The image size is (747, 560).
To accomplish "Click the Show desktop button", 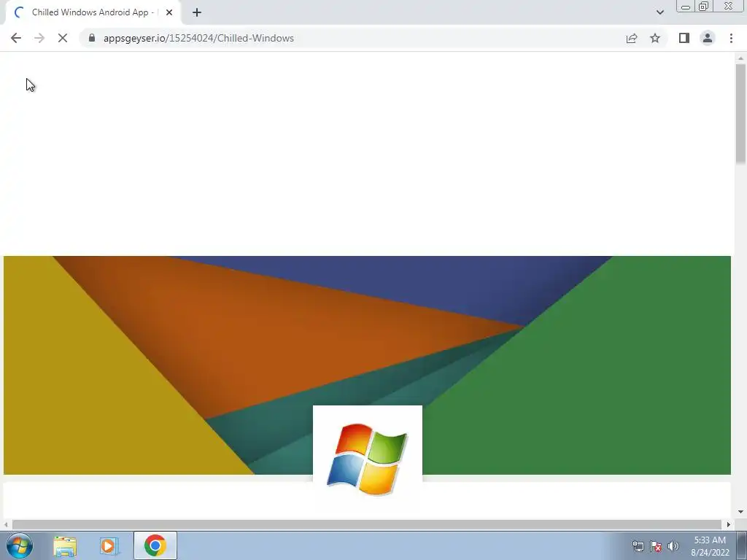I will [742, 545].
